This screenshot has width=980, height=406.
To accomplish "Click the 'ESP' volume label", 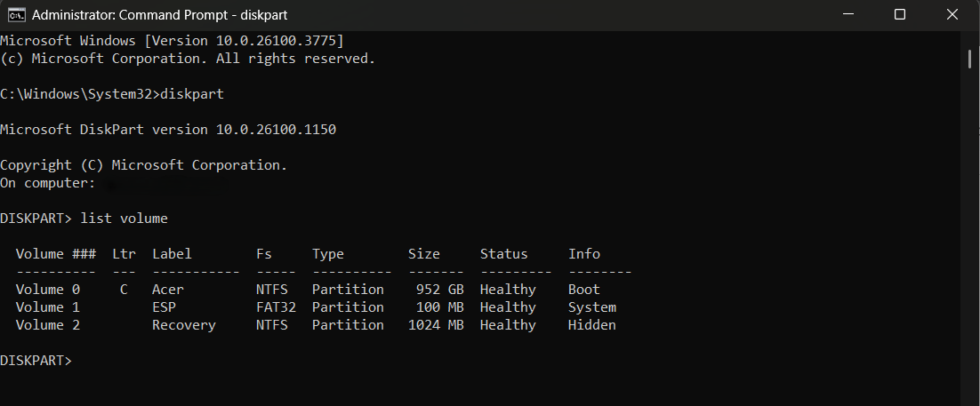I will click(164, 307).
